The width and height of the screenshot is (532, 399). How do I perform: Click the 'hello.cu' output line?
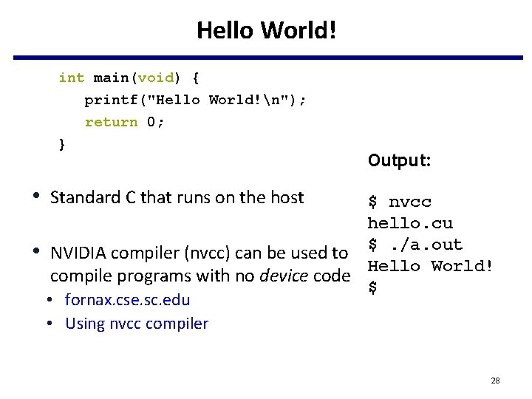tap(410, 223)
